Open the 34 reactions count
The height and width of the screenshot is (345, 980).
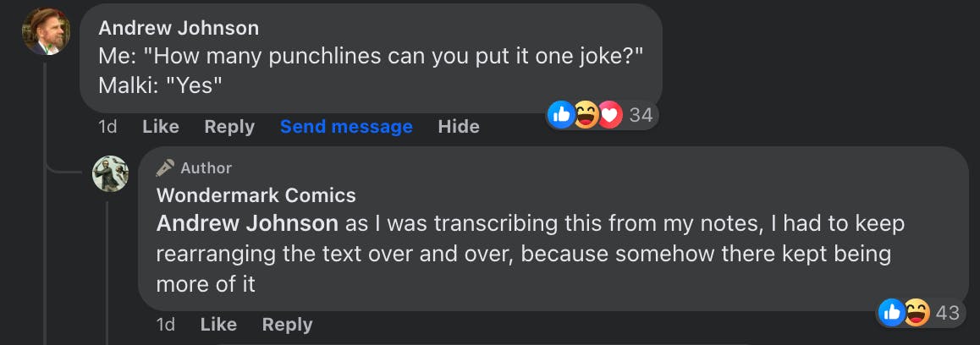pos(641,115)
